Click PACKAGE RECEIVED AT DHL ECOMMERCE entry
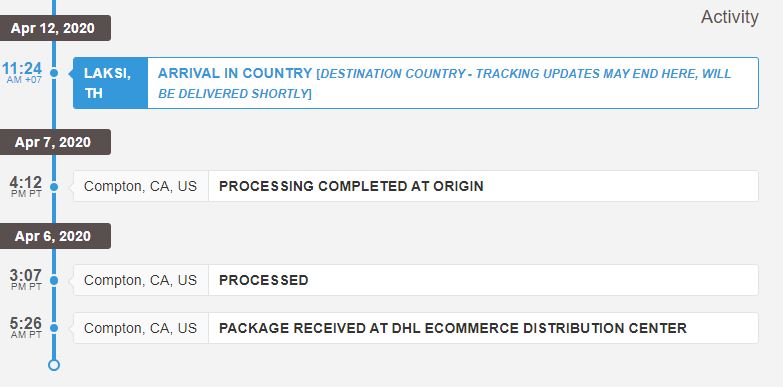Viewport: 783px width, 387px height. tap(483, 328)
